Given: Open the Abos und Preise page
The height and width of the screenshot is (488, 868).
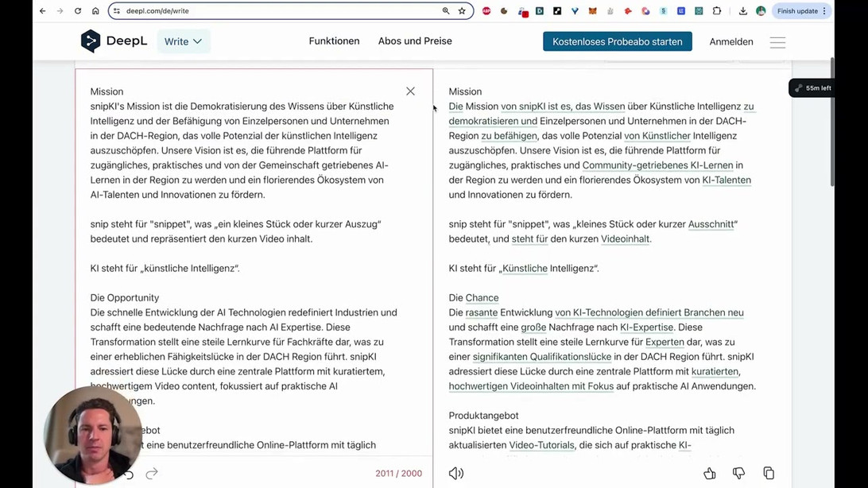Looking at the screenshot, I should 415,41.
